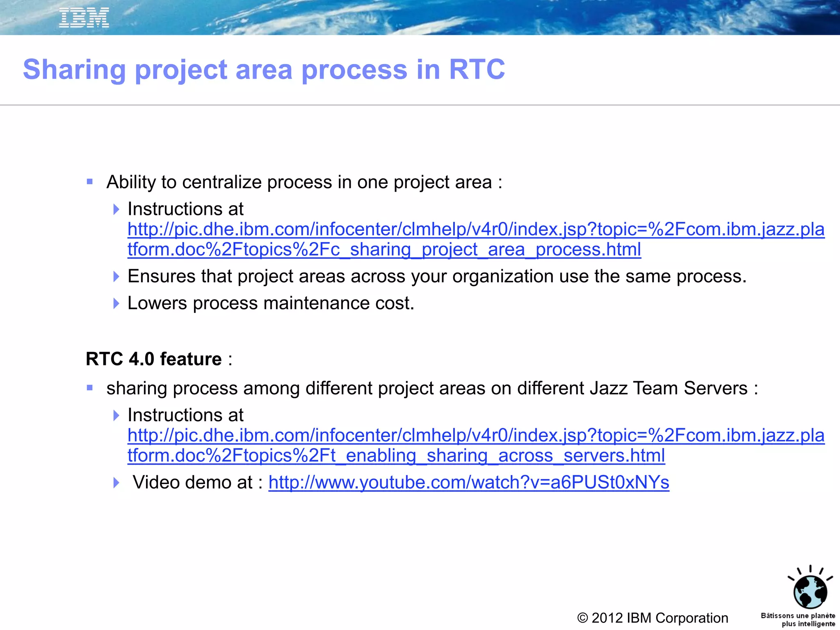Click arrow bullet beside 'Video demo at'
This screenshot has height=630, width=840.
click(x=116, y=483)
